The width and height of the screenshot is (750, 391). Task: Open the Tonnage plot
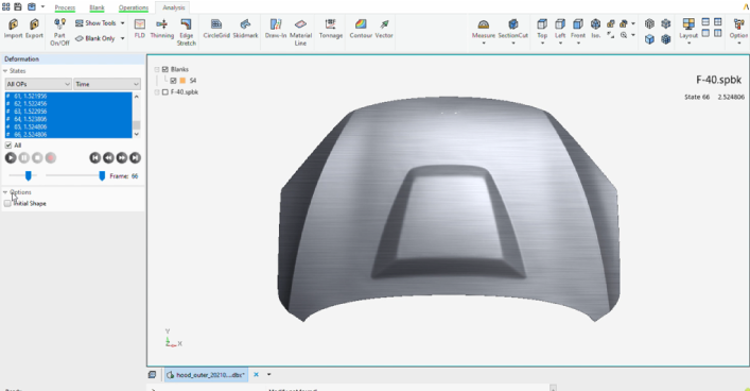pos(331,29)
